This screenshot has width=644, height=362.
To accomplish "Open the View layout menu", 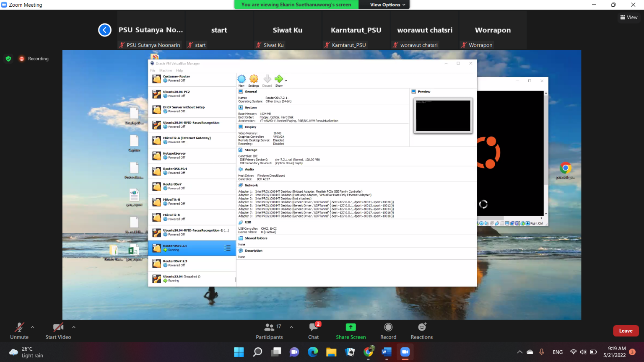I will 628,17.
